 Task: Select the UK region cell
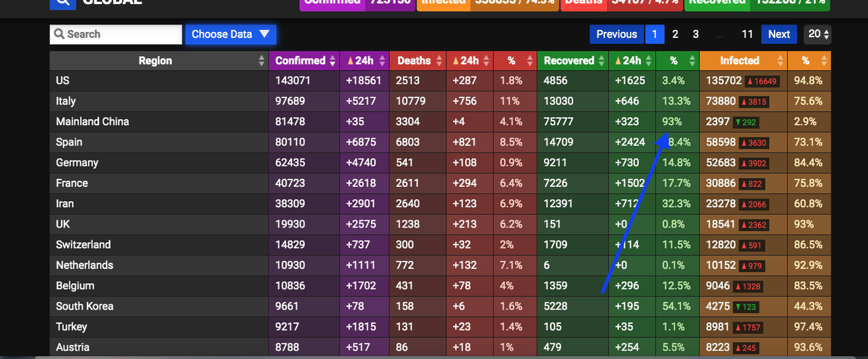click(x=159, y=224)
